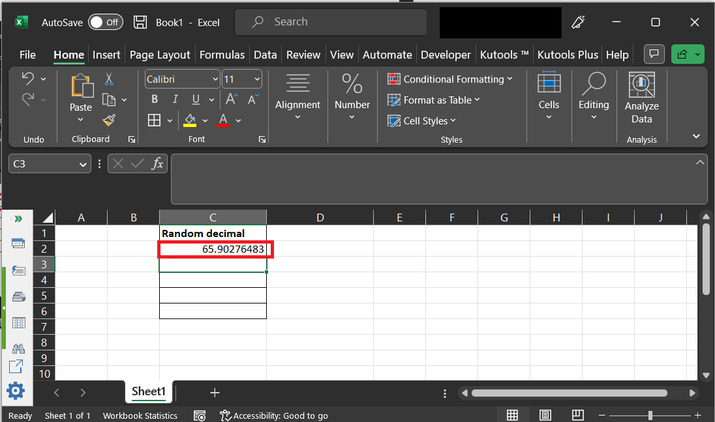The height and width of the screenshot is (422, 715).
Task: Click Increase Font Size icon
Action: (x=229, y=99)
